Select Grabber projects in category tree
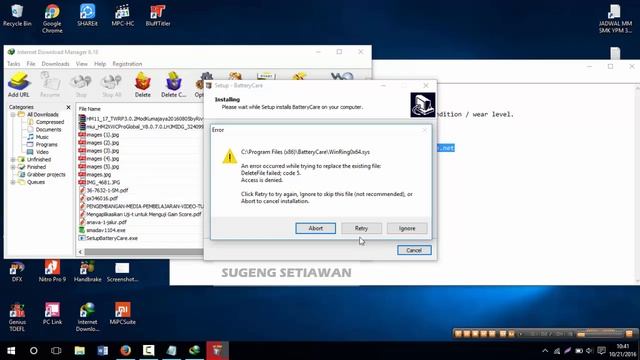Viewport: 640px width, 360px height. 46,174
